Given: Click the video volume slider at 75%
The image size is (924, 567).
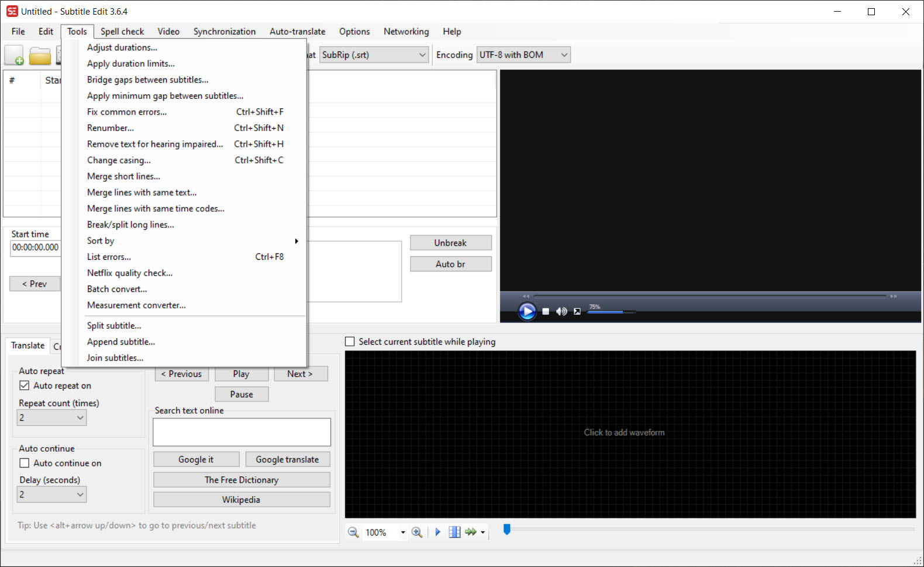Looking at the screenshot, I should [x=611, y=312].
